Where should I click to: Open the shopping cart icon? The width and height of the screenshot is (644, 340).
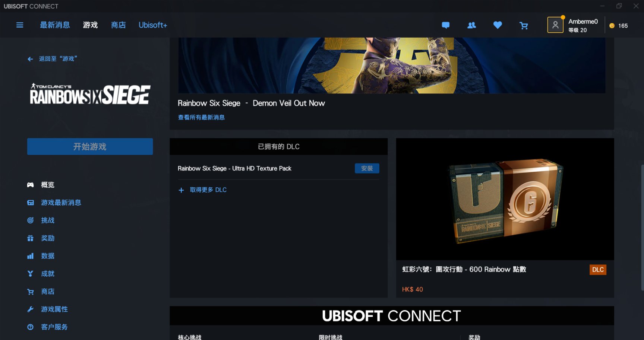pos(524,25)
